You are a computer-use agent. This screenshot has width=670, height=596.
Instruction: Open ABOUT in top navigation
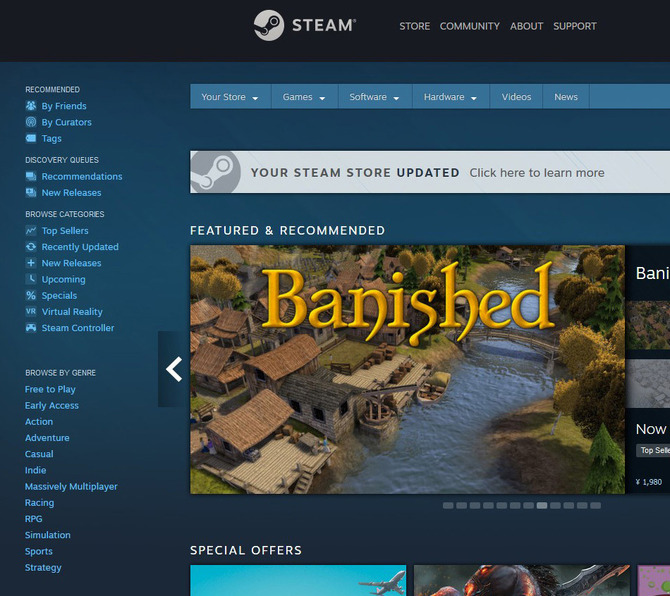tap(526, 26)
